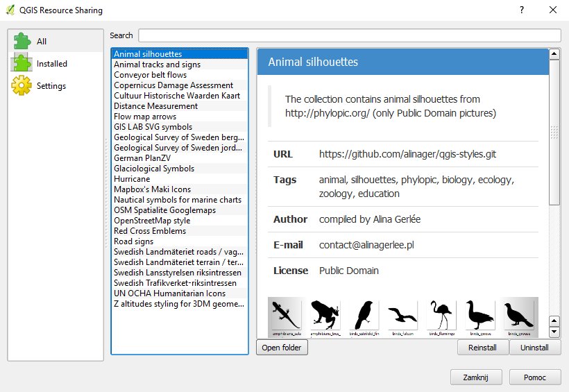Click the Pomoc button
The image size is (569, 392).
pos(535,377)
